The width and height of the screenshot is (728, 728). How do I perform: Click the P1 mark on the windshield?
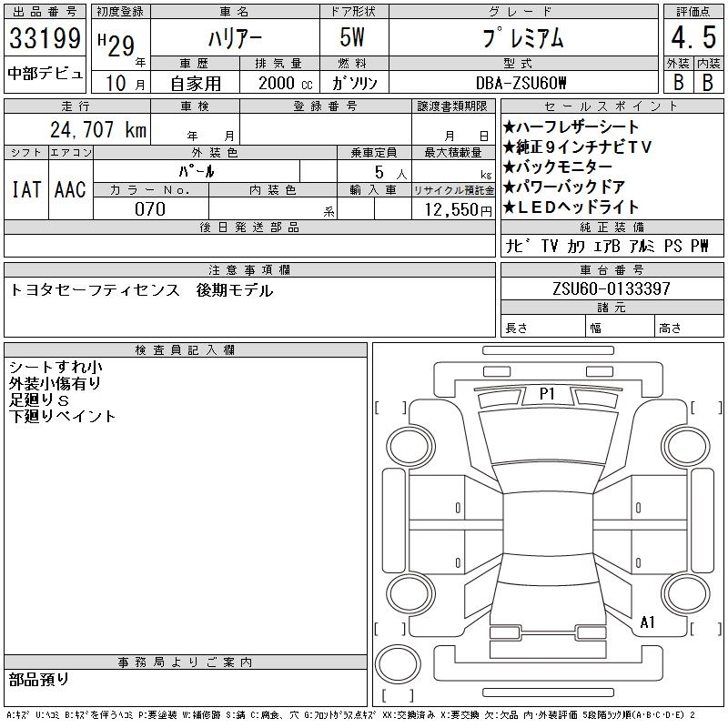547,394
